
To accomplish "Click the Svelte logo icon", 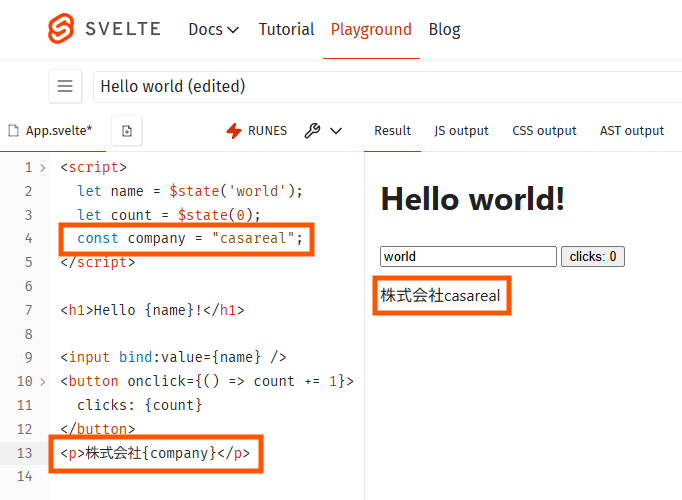I will [61, 29].
